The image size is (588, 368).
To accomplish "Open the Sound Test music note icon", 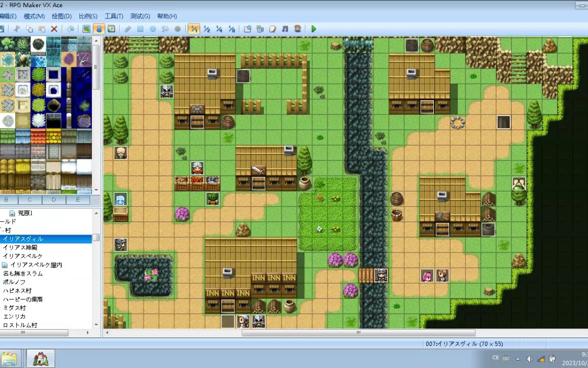I will tap(285, 29).
